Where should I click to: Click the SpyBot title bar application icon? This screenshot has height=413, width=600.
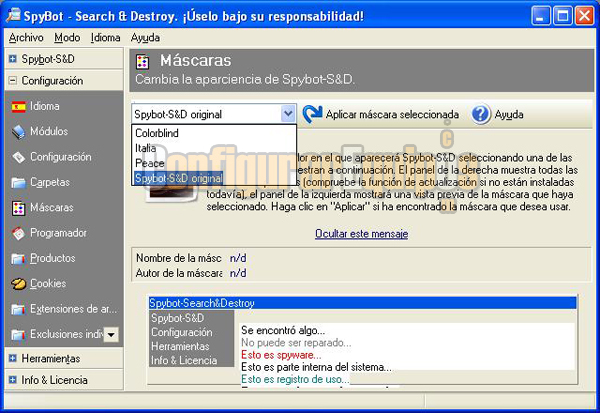[x=13, y=15]
